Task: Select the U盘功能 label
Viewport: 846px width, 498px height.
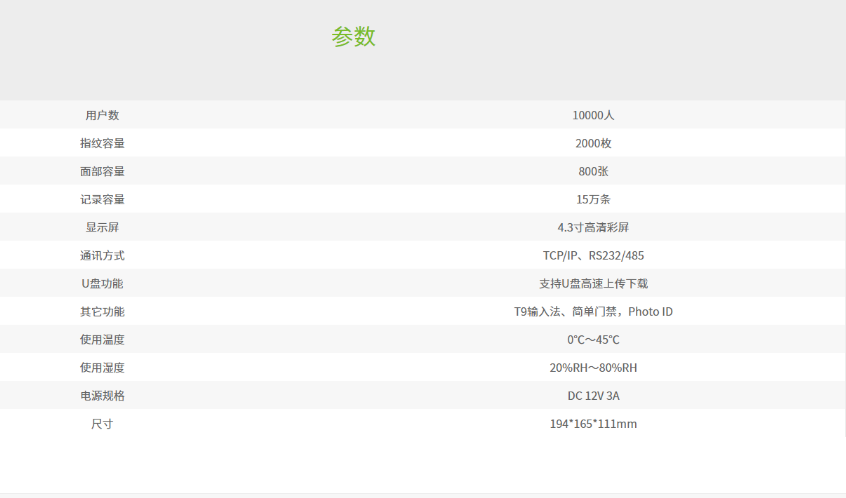Action: (x=102, y=283)
